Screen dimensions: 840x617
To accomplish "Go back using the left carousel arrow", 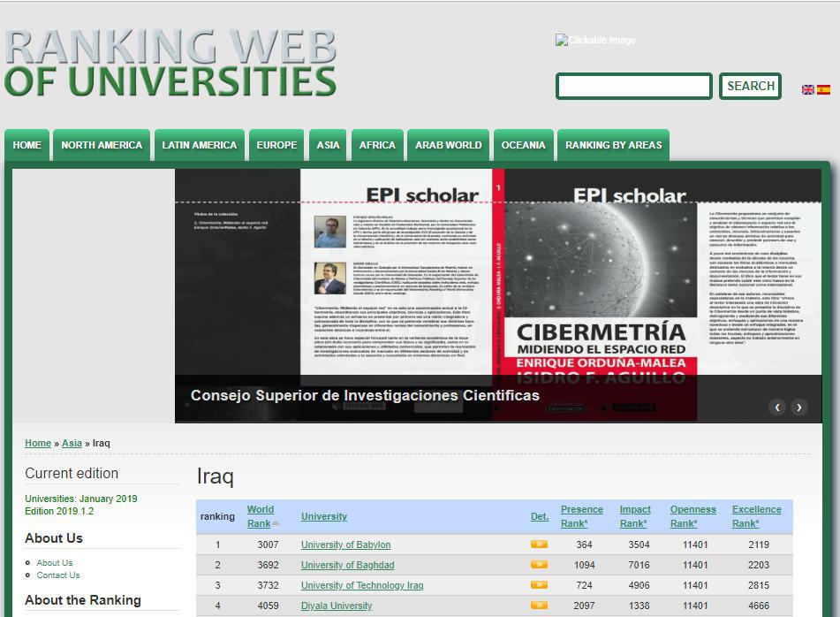I will 777,407.
